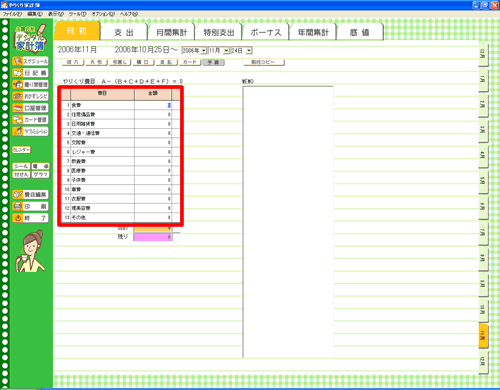Select the カード section button
This screenshot has height=390, width=500.
(190, 62)
